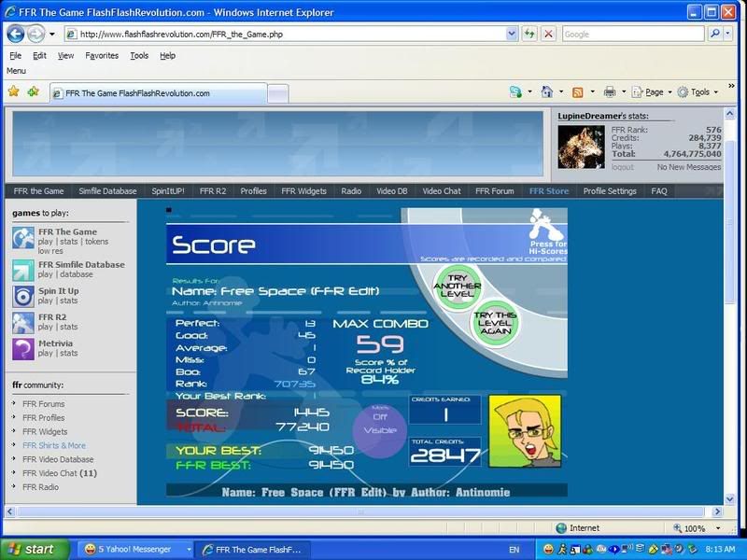Click Try This Level Again button
Viewport: 747px width, 560px height.
(494, 320)
